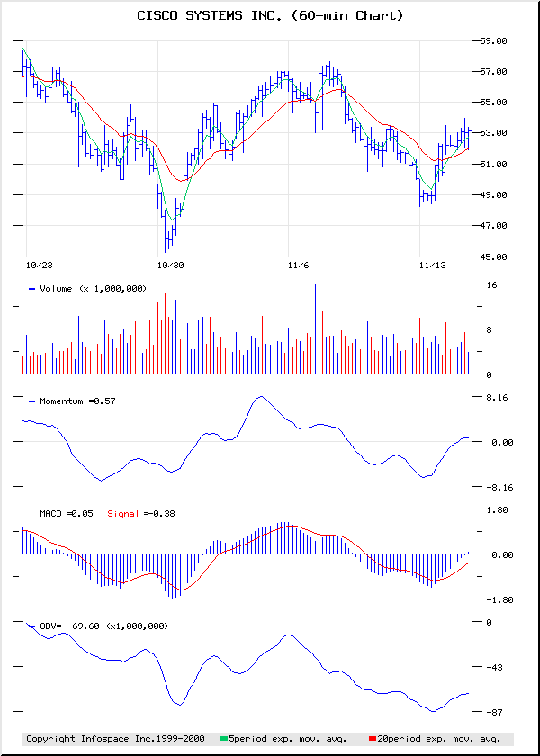Screen dimensions: 540x756
Task: Click the 51.00 price axis label
Action: click(x=494, y=165)
